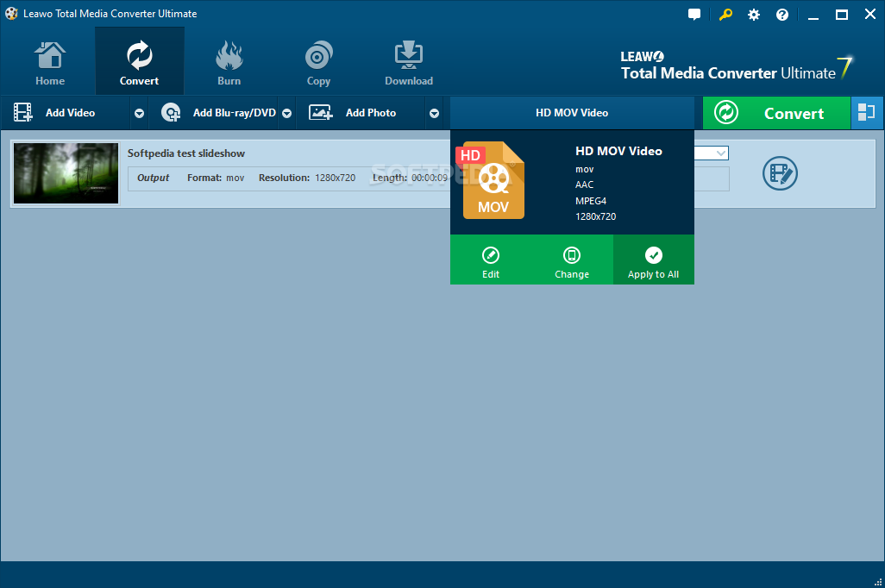885x588 pixels.
Task: Click the Add Photo button
Action: click(x=360, y=113)
